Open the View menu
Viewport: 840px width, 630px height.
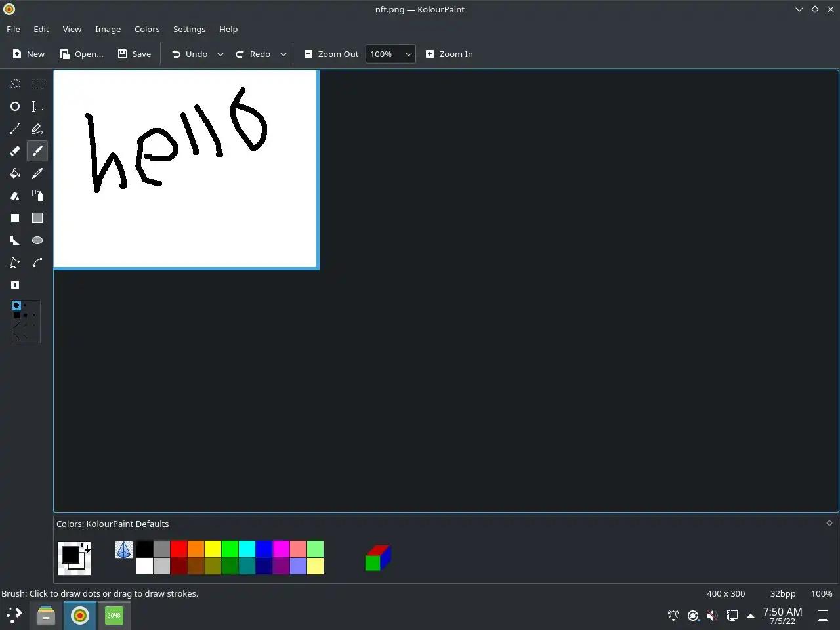72,29
